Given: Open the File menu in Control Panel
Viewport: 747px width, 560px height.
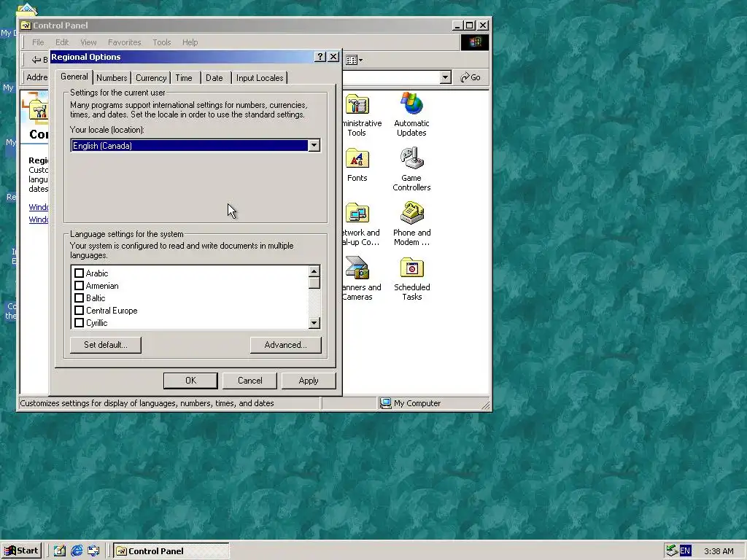Looking at the screenshot, I should [38, 42].
